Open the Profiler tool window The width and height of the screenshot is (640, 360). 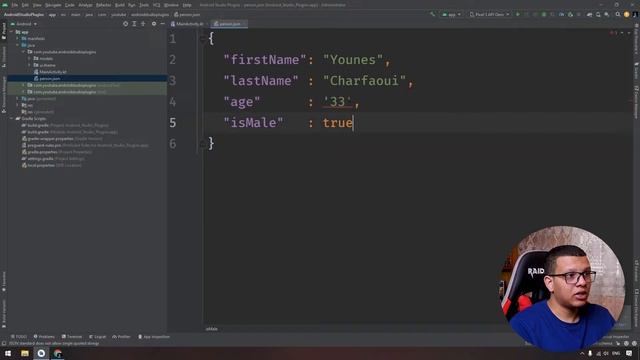click(121, 337)
